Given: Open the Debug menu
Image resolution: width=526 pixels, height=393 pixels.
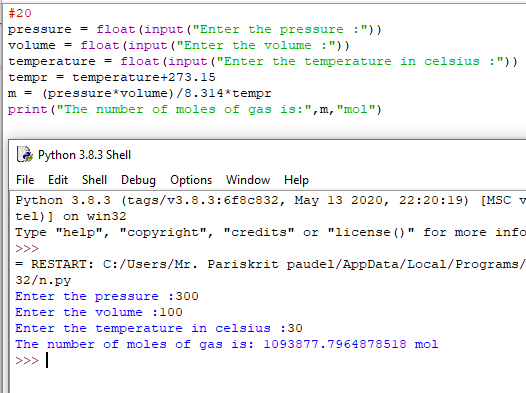Looking at the screenshot, I should point(138,180).
